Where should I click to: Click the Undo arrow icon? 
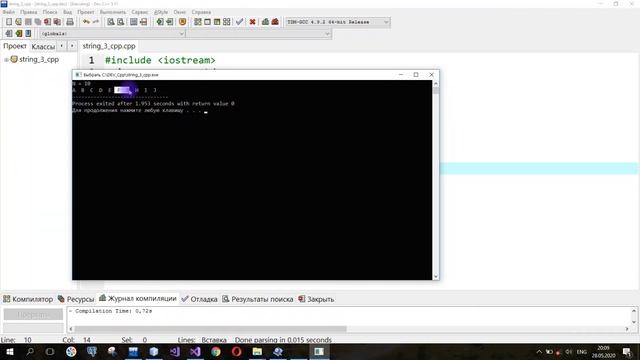click(x=86, y=22)
